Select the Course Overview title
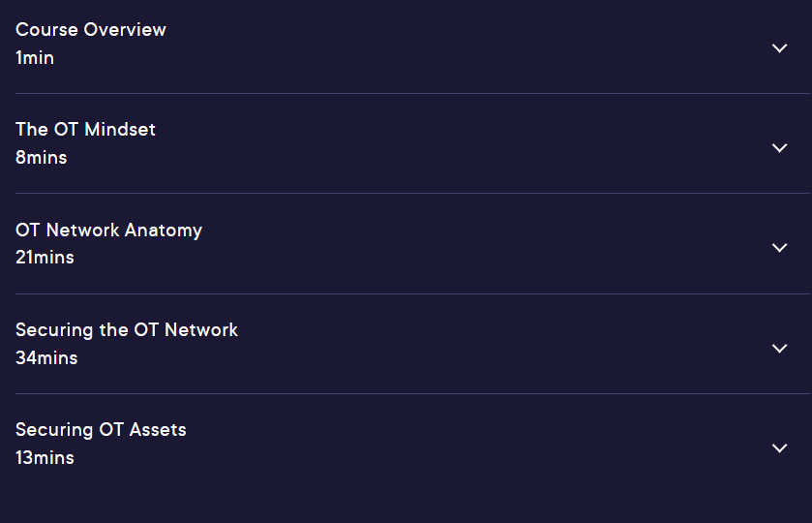Viewport: 812px width, 523px height. click(x=91, y=30)
